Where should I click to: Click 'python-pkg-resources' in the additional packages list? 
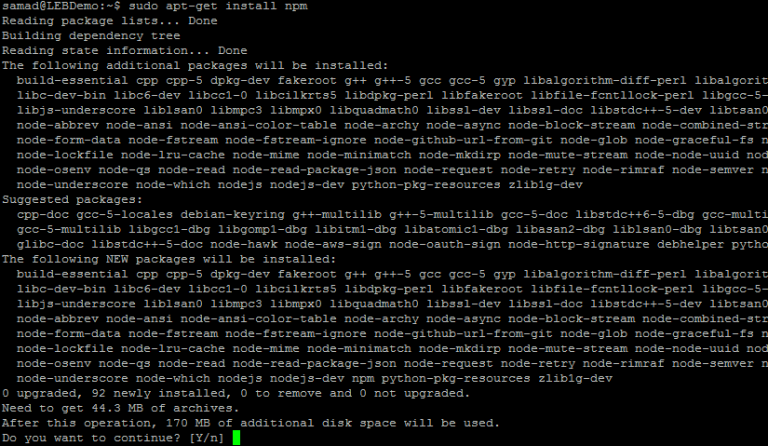click(x=426, y=185)
